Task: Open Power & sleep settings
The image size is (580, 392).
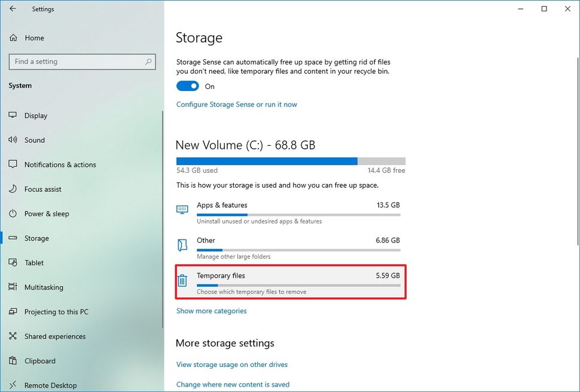Action: (x=13, y=213)
